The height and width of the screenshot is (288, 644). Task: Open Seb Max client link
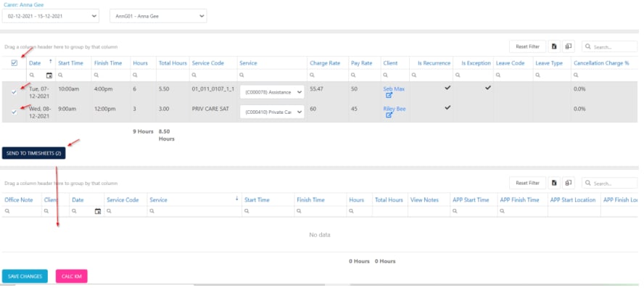(394, 89)
